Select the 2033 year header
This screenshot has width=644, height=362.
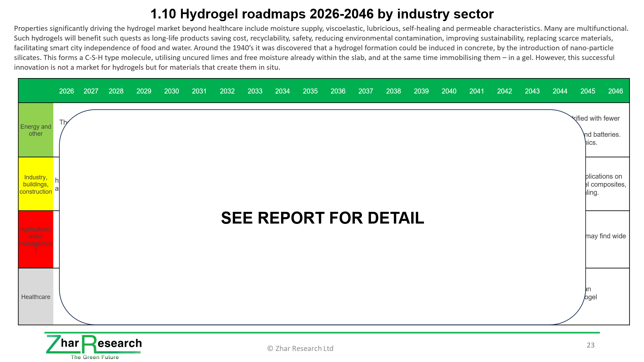(x=255, y=91)
